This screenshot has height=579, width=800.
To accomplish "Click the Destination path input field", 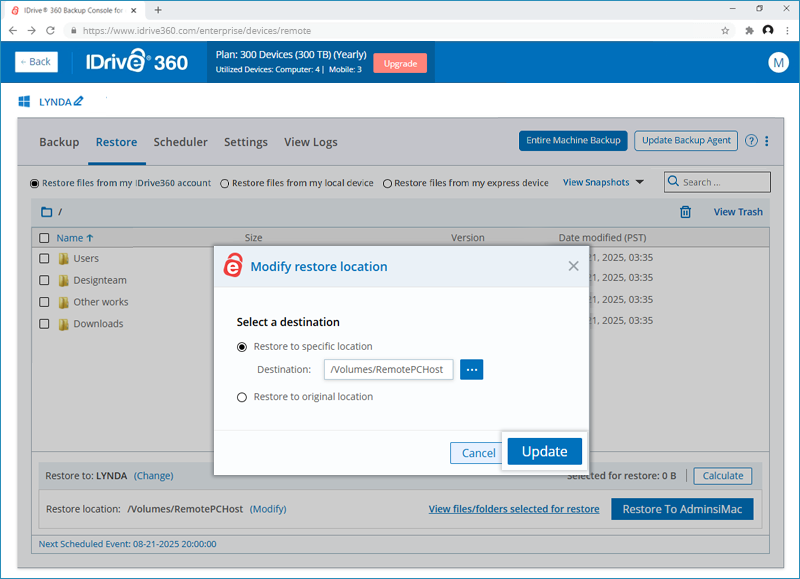I will click(388, 369).
